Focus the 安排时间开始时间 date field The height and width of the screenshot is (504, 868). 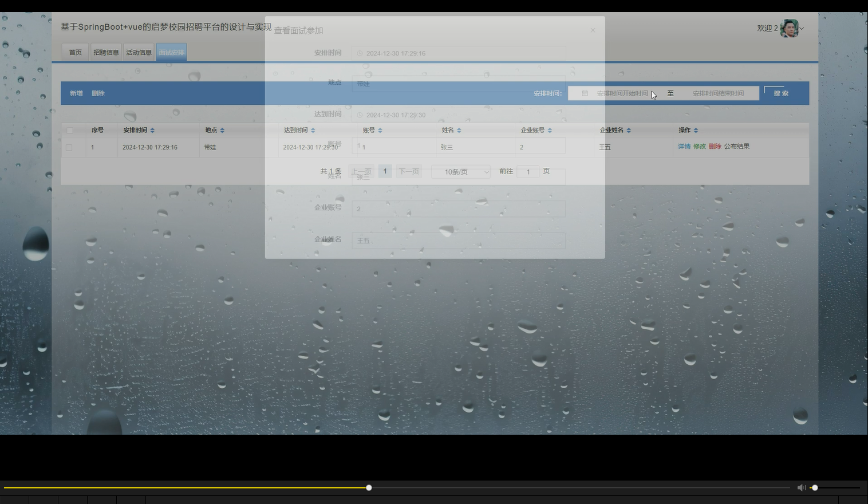tap(622, 93)
